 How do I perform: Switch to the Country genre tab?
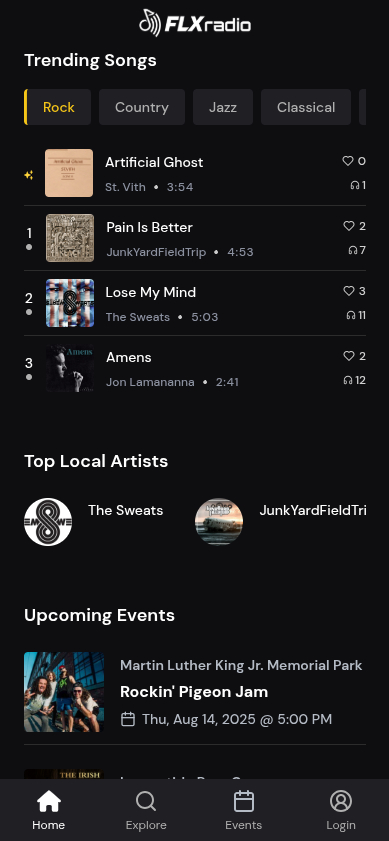pyautogui.click(x=142, y=107)
